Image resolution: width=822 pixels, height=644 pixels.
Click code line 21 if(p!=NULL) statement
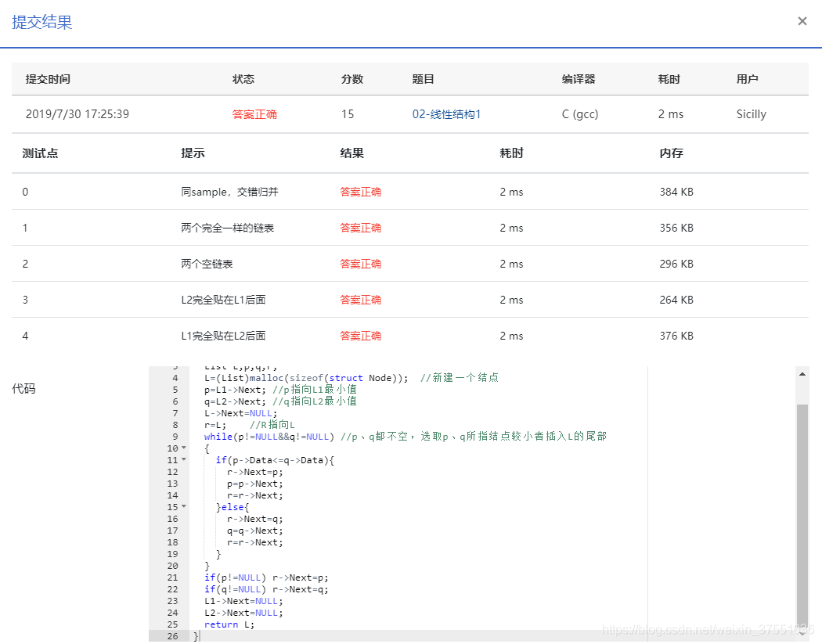click(266, 577)
